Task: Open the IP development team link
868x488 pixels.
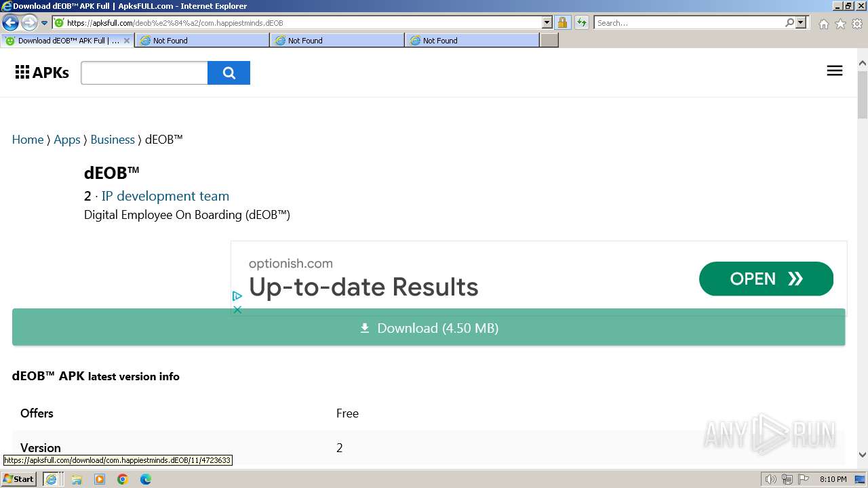Action: pos(165,196)
